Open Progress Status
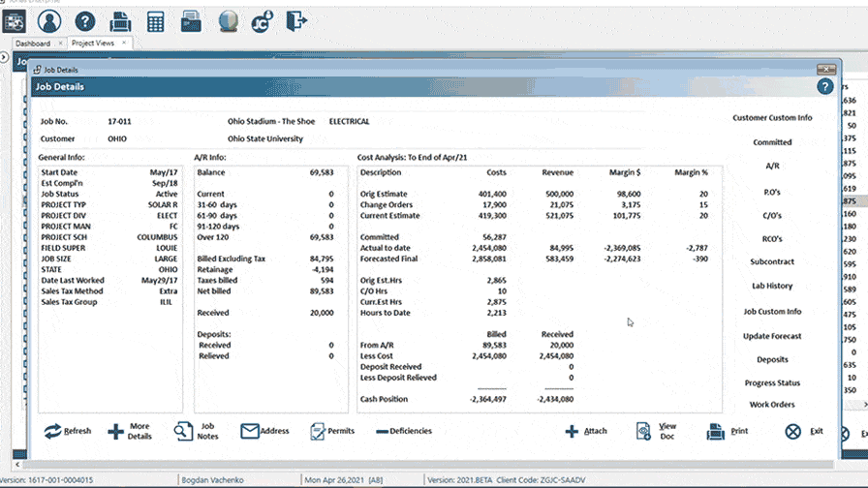This screenshot has height=488, width=868. 772,382
